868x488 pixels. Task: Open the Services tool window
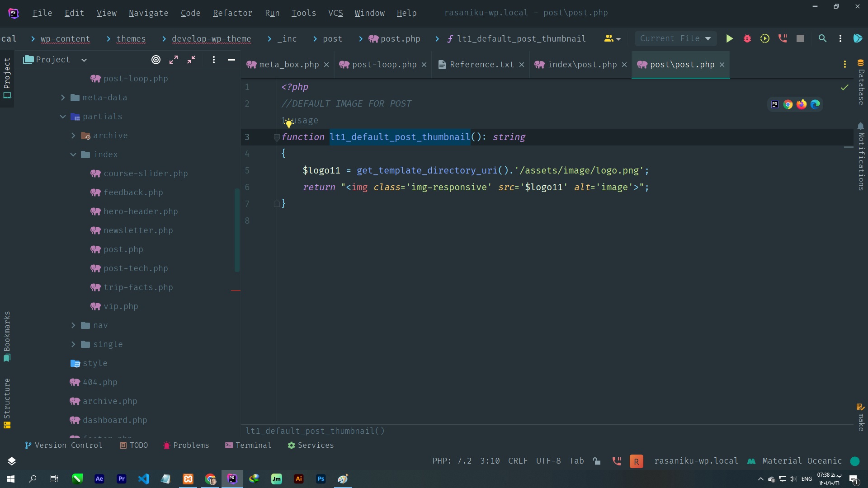311,446
